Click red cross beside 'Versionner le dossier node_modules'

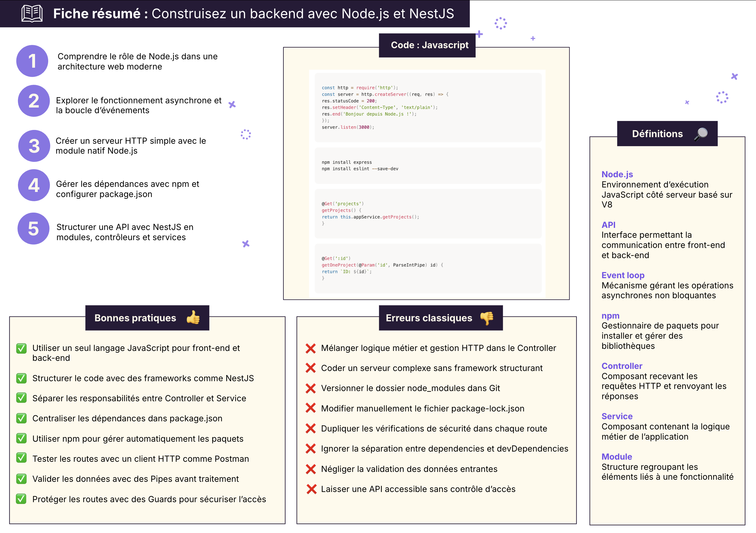pyautogui.click(x=310, y=388)
